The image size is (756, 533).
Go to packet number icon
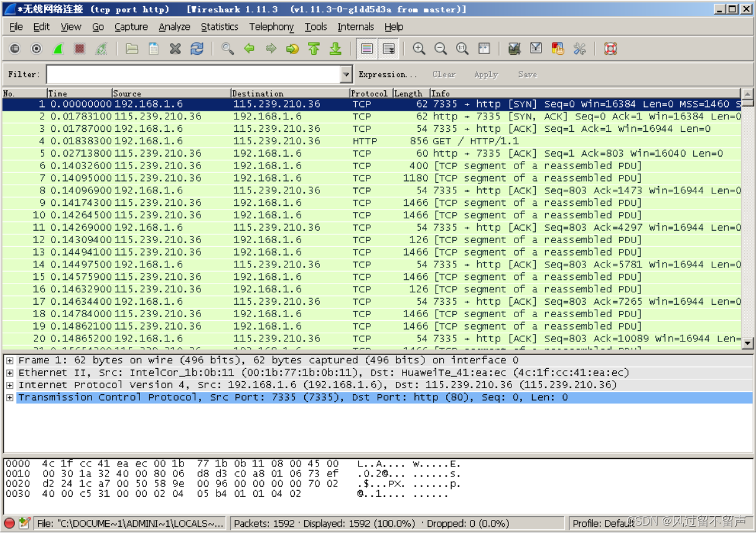[292, 49]
